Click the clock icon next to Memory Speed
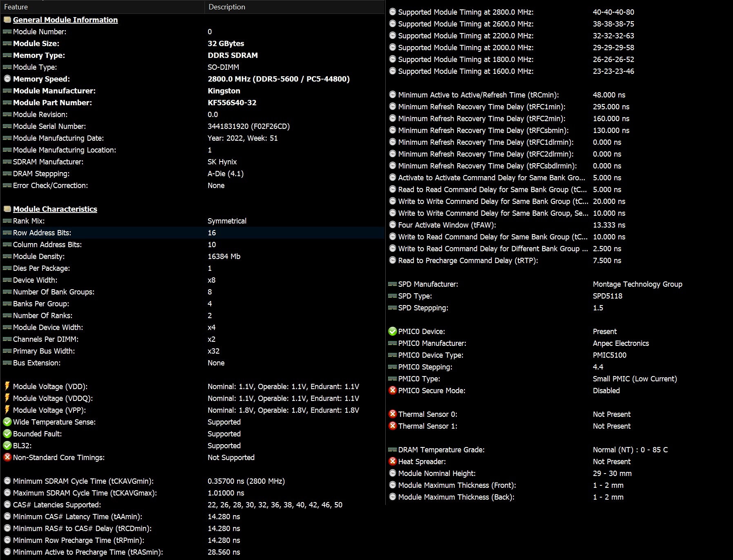This screenshot has width=733, height=560. (x=7, y=79)
